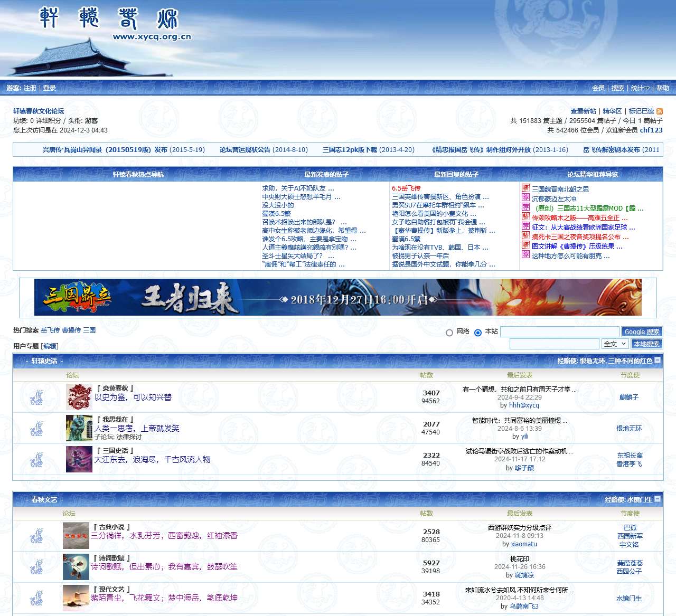The height and width of the screenshot is (616, 676).
Task: Click the badge icon beside 三国志11大型霹雳MOD
Action: click(x=525, y=207)
